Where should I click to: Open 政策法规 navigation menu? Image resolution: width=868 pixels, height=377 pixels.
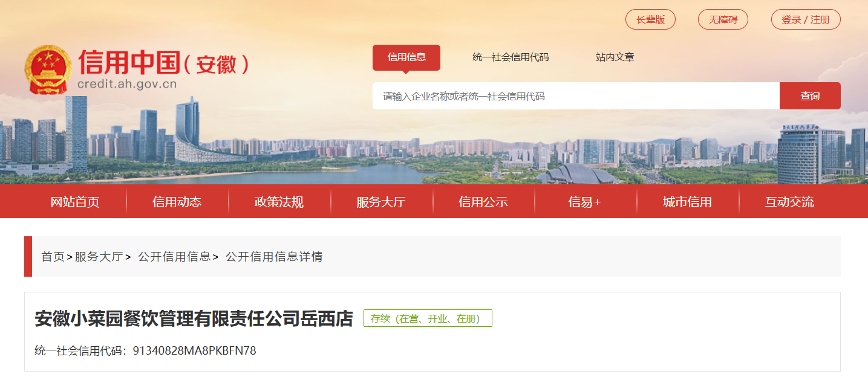tap(279, 202)
